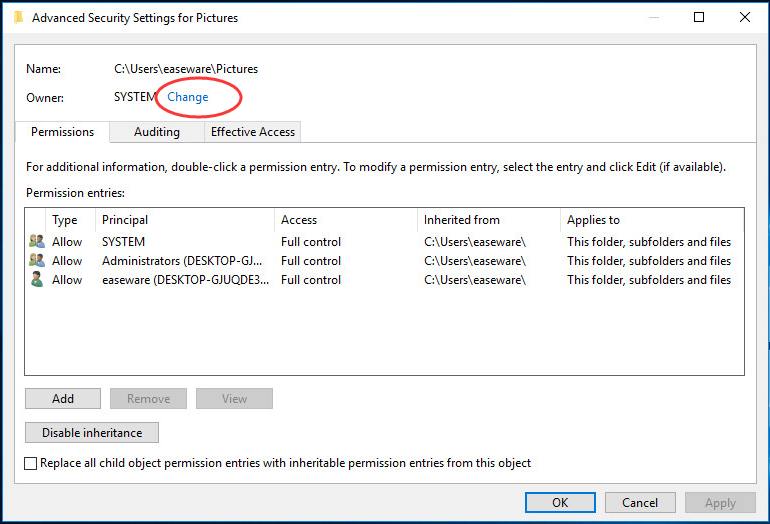770x524 pixels.
Task: Switch to the Auditing tab
Action: (x=157, y=132)
